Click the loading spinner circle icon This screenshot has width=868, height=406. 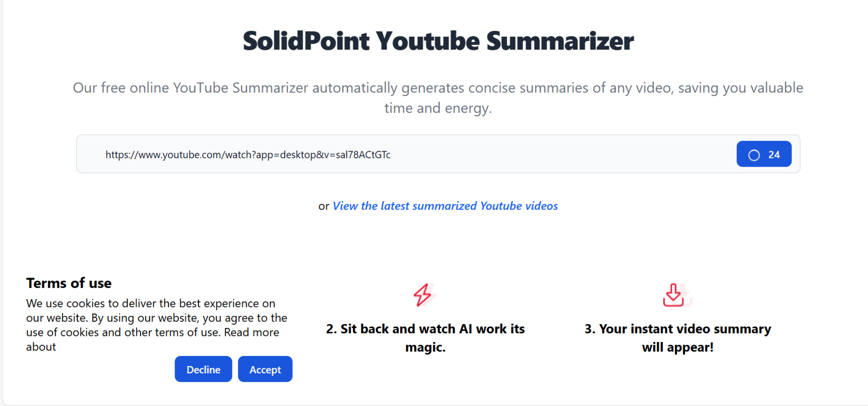[x=754, y=155]
